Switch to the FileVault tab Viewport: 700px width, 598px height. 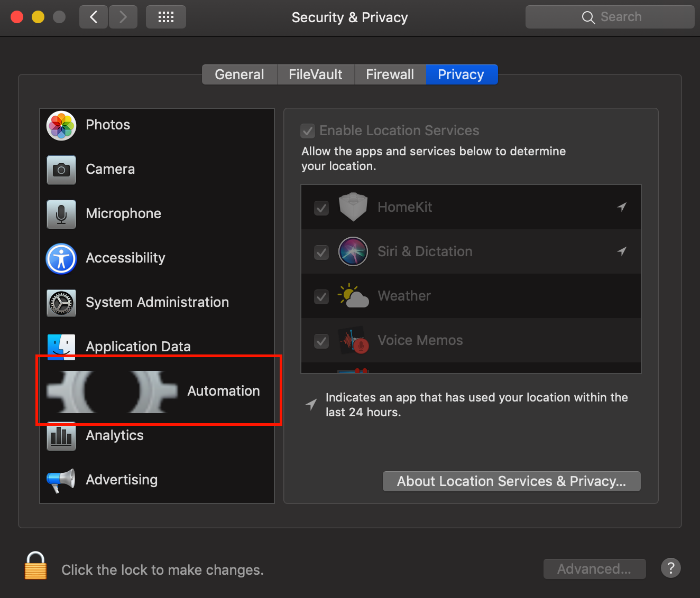316,74
